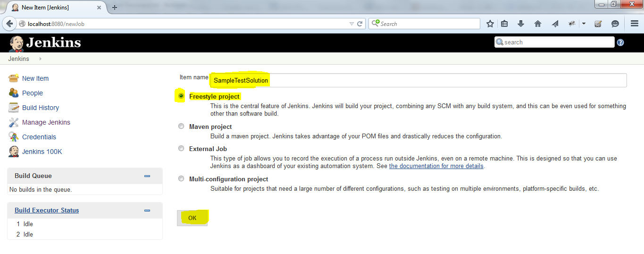
Task: Click the Jenkins logo in header
Action: click(45, 42)
